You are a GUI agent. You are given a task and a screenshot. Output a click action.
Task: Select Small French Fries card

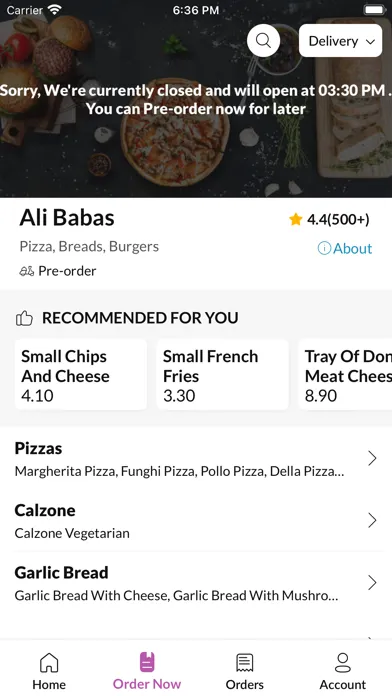coord(222,375)
